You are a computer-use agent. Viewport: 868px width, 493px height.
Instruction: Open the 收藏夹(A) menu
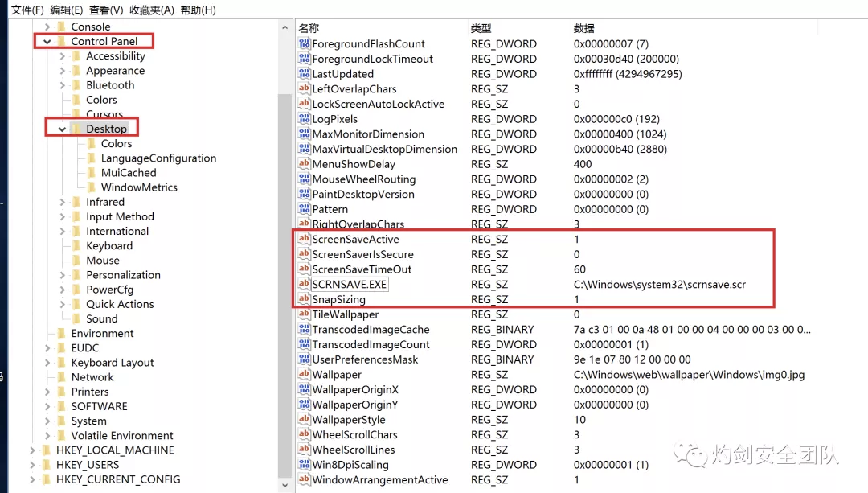tap(152, 10)
